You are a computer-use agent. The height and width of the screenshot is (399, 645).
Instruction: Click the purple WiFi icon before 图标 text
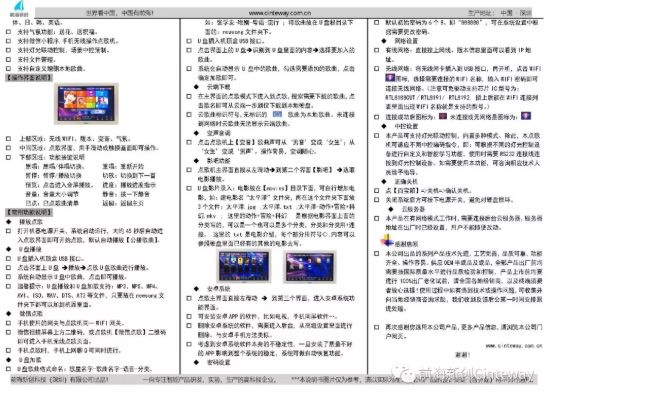[x=390, y=78]
